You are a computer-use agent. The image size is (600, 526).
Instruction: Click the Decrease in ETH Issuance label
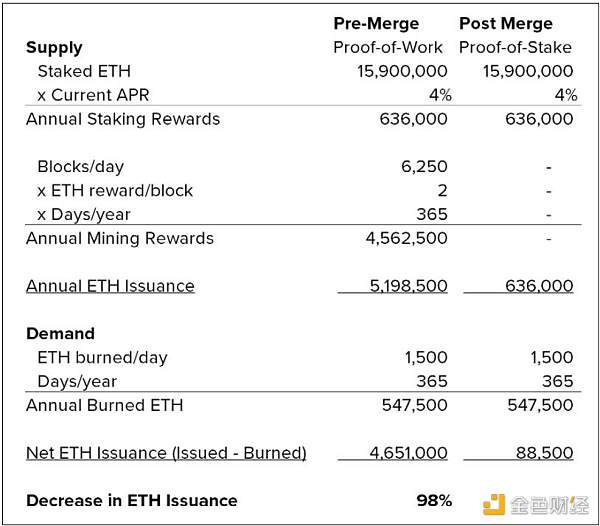click(x=132, y=500)
